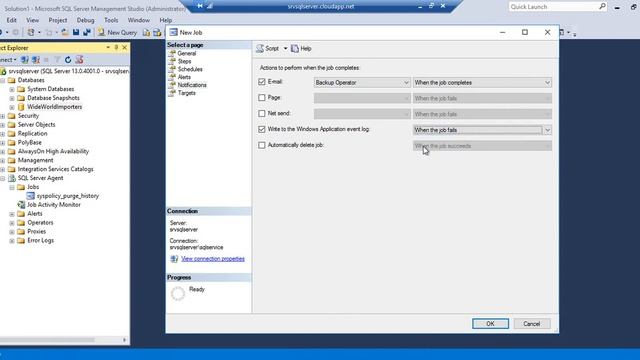
Task: Click Object Explorer horizontal scrollbar right arrow
Action: coord(124,340)
